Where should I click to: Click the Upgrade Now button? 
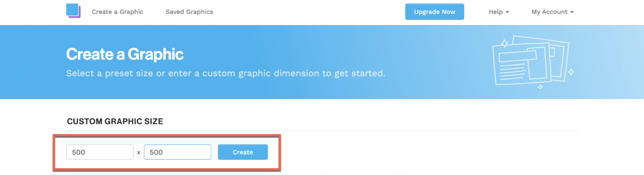coord(434,12)
